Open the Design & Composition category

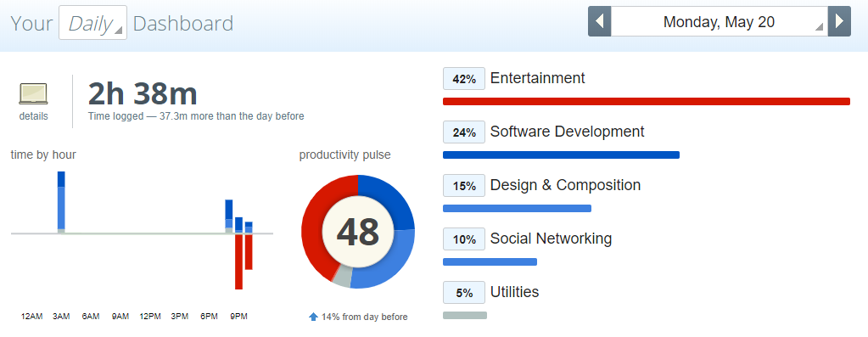[565, 185]
